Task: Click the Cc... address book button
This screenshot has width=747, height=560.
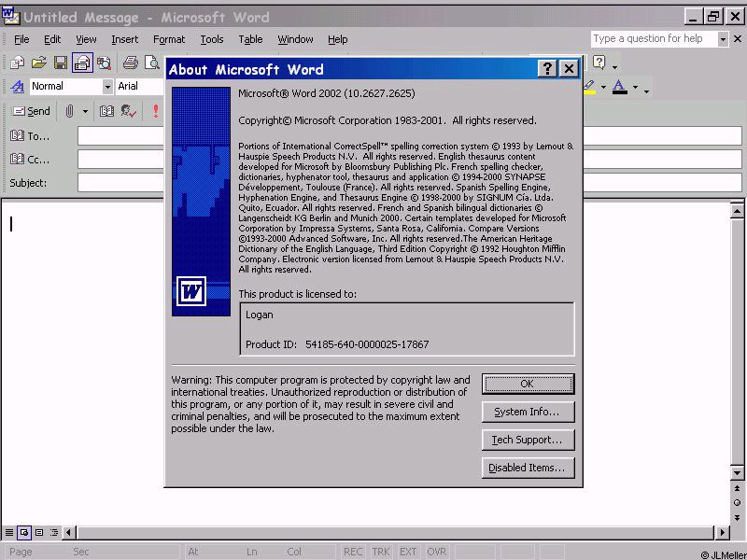Action: pos(30,159)
